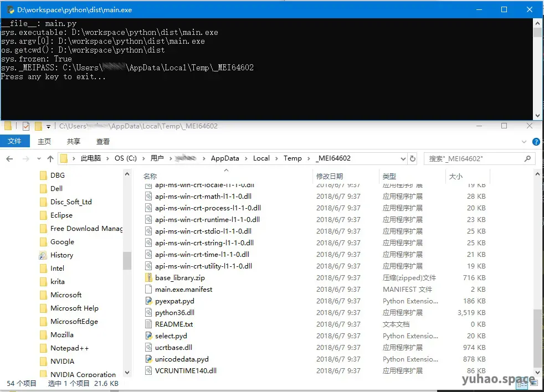
Task: Sort files by 名称 column header
Action: coord(150,176)
